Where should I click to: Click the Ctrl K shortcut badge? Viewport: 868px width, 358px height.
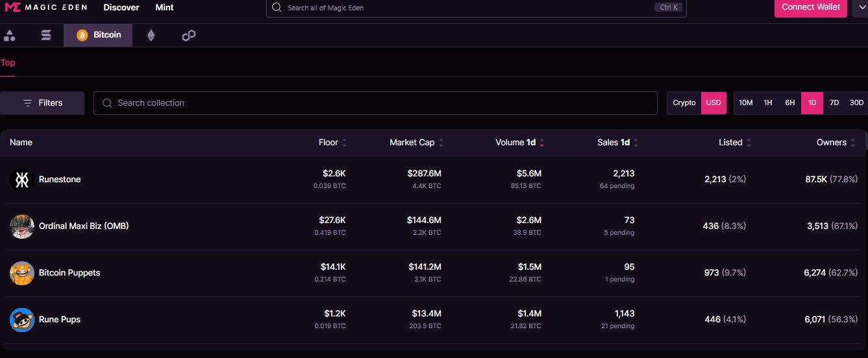[x=669, y=8]
